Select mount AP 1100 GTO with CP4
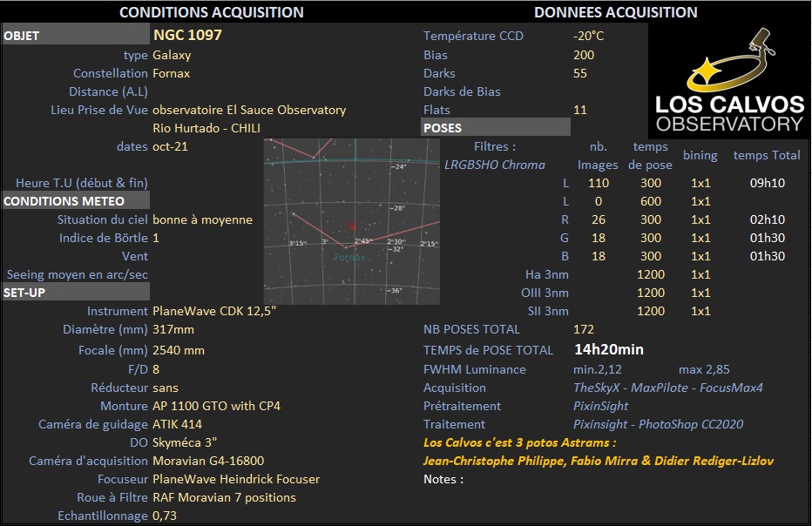This screenshot has width=812, height=526. 216,406
